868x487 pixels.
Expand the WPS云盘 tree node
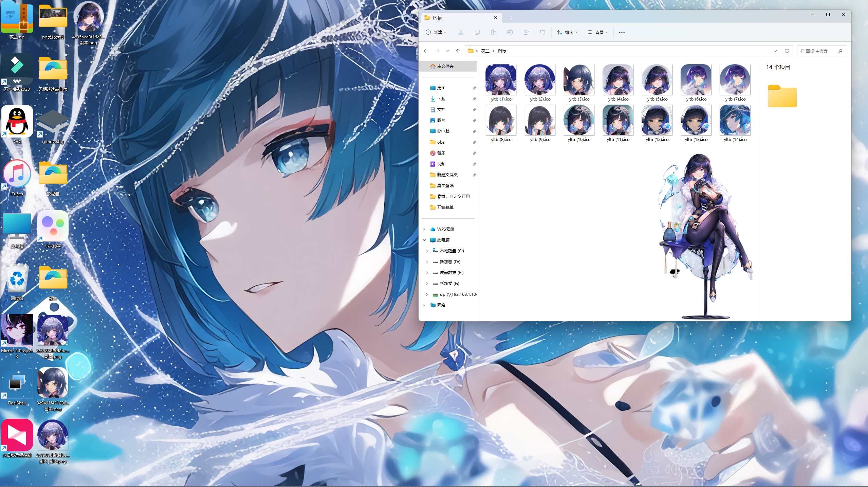(424, 229)
